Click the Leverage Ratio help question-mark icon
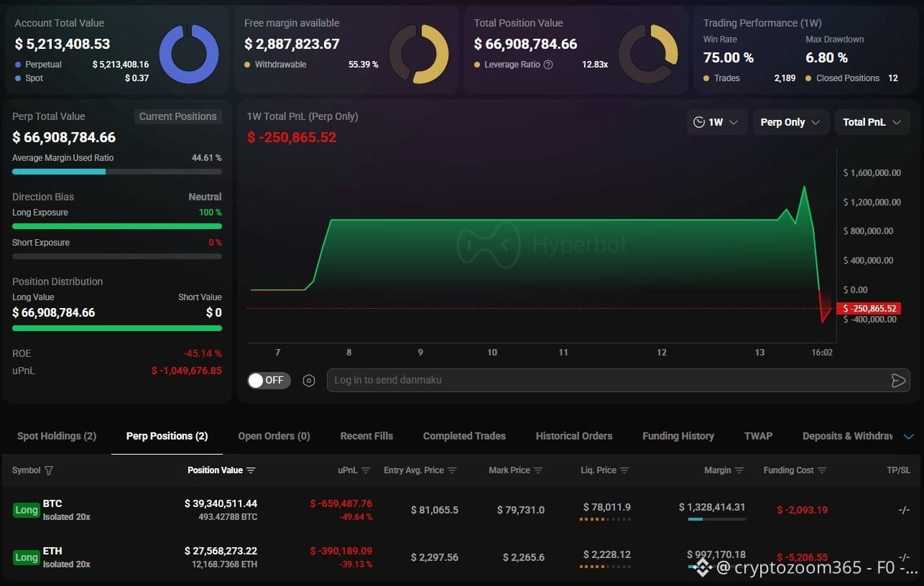This screenshot has height=586, width=924. pyautogui.click(x=548, y=65)
